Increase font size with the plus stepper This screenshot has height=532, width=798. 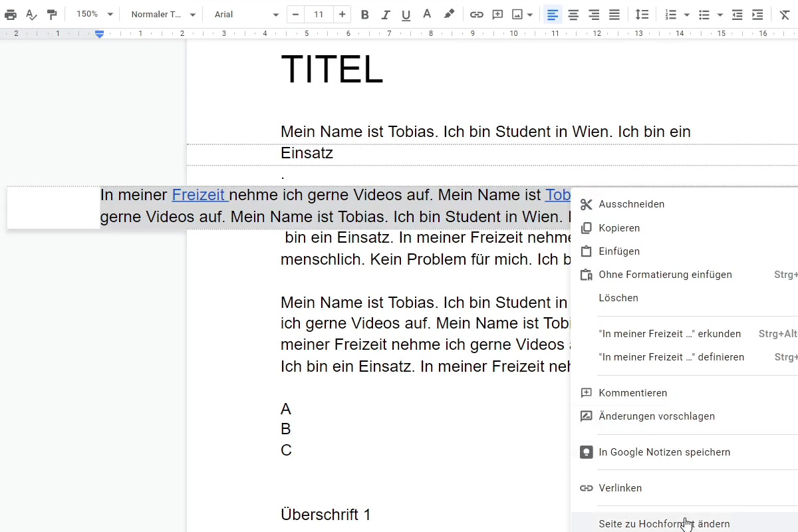point(342,14)
